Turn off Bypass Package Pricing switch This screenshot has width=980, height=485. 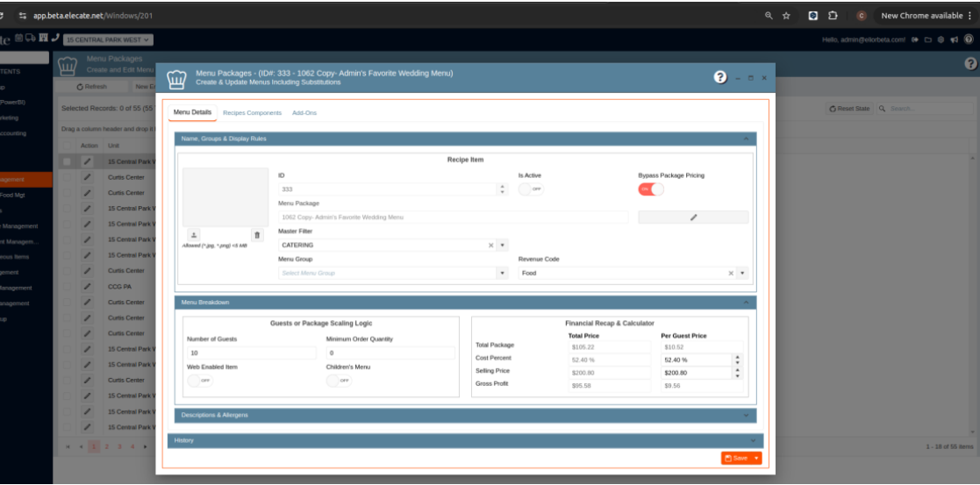pos(651,189)
